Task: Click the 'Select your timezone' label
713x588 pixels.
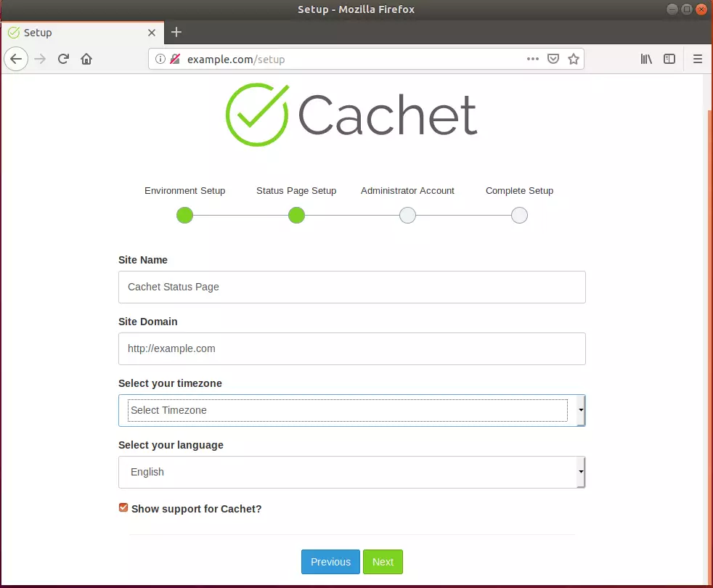Action: click(x=170, y=383)
